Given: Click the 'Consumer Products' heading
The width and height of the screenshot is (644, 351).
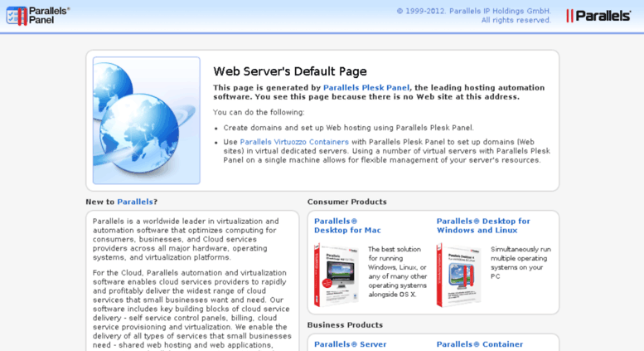Looking at the screenshot, I should pos(347,202).
